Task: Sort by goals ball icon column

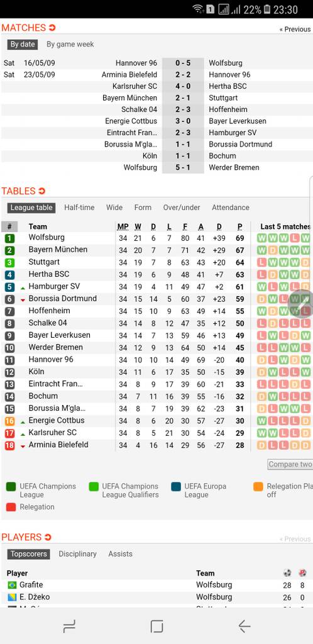Action: [x=287, y=573]
